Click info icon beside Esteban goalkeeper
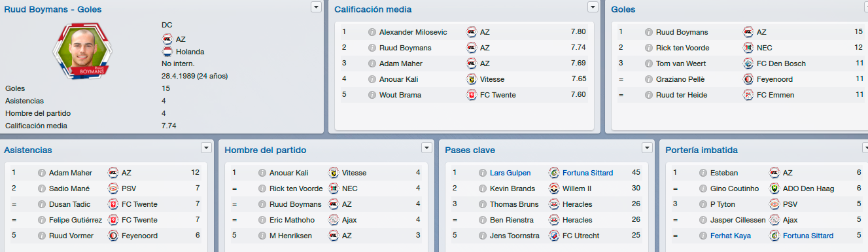The image size is (868, 252). coord(703,173)
